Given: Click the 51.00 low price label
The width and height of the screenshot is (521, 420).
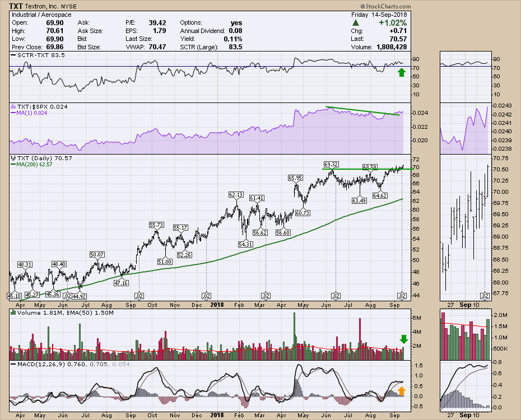Looking at the screenshot, I should point(165,262).
